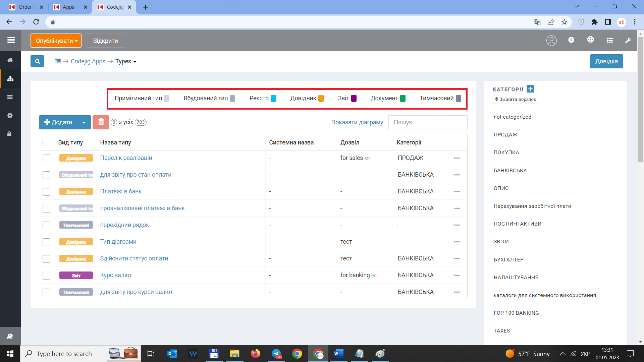Check the перехідний рядок row checkbox
This screenshot has width=644, height=362.
(x=47, y=225)
